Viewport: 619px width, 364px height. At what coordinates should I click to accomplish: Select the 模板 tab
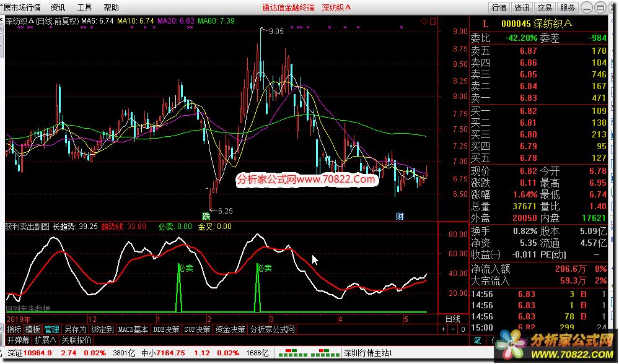coord(33,329)
